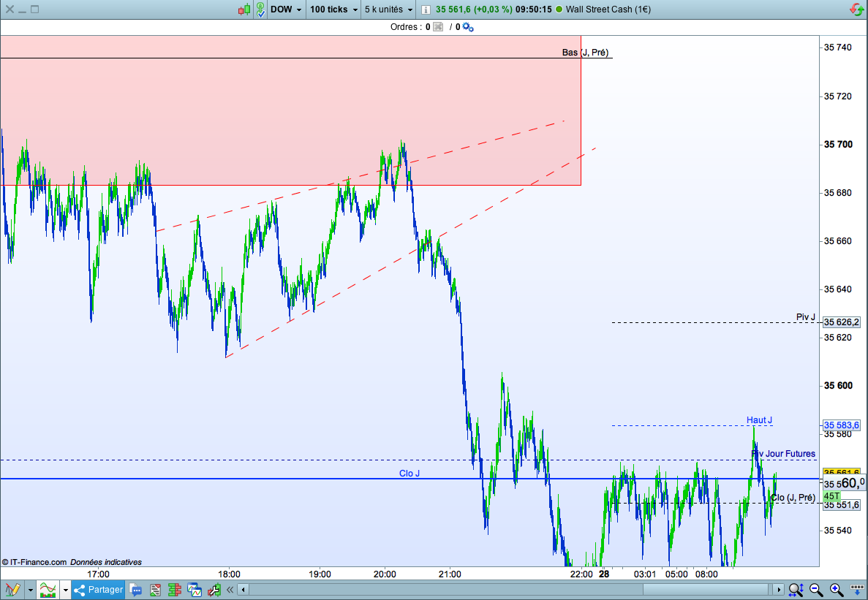Image resolution: width=868 pixels, height=600 pixels.
Task: Click the scrollbar left arrow
Action: (x=243, y=590)
